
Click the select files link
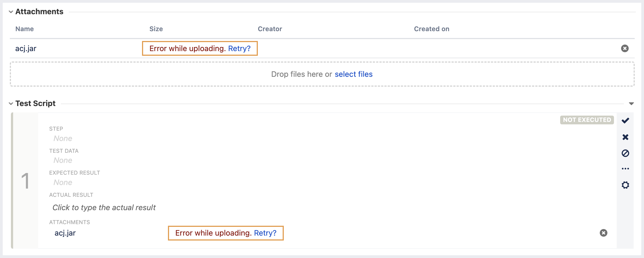[x=353, y=74]
